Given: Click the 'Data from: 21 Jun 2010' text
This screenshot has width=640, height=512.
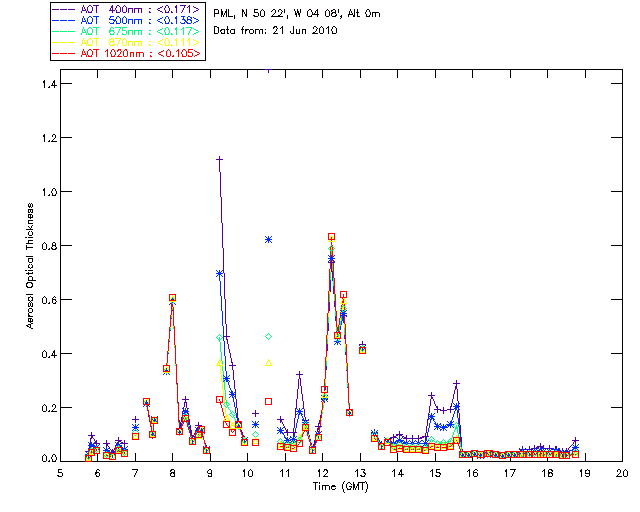Looking at the screenshot, I should [275, 30].
